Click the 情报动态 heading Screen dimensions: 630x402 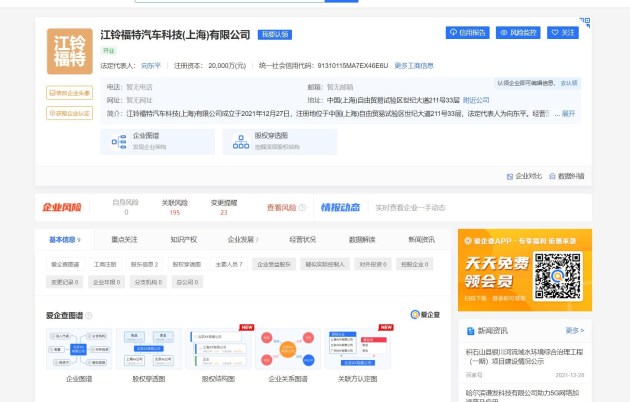[x=340, y=208]
